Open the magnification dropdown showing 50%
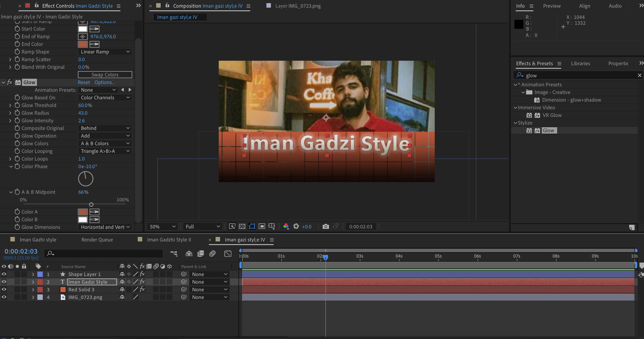This screenshot has height=339, width=644. (162, 226)
